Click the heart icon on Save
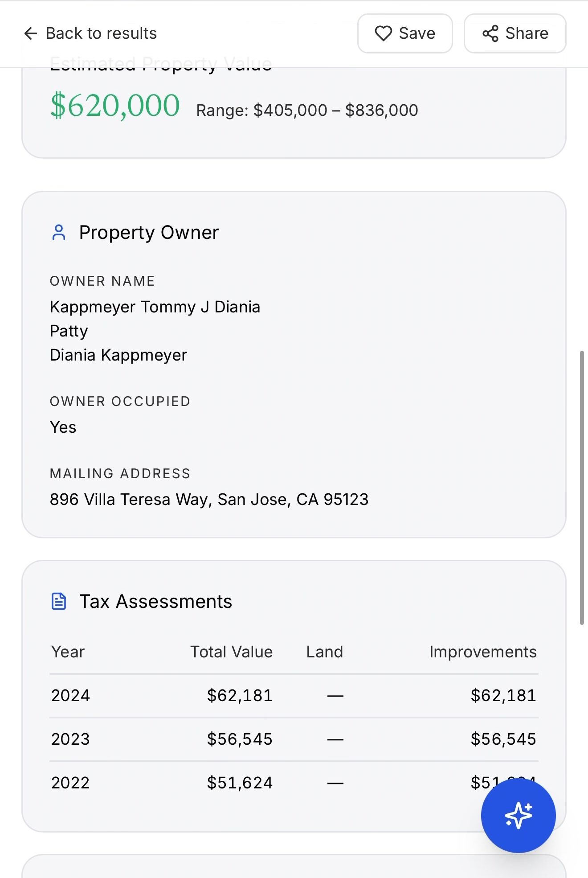This screenshot has height=878, width=588. pos(383,33)
